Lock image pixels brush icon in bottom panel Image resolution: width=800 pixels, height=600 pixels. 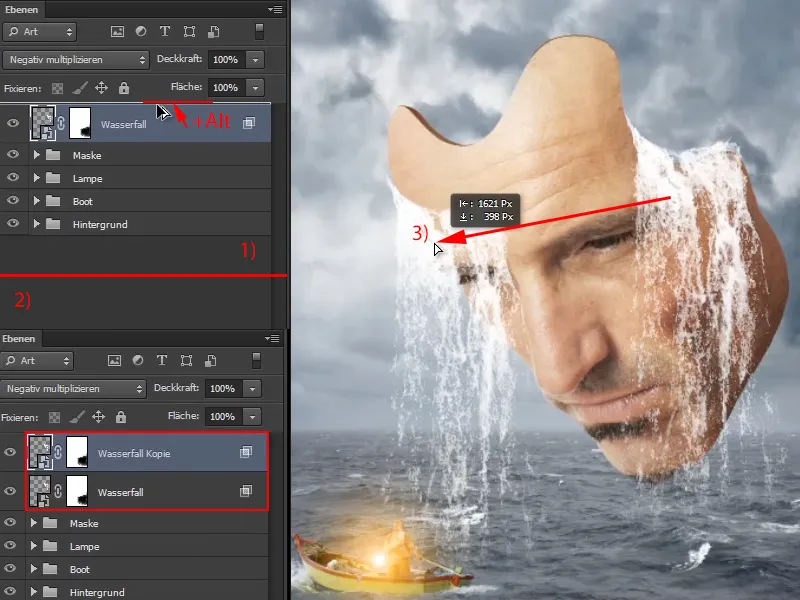pyautogui.click(x=76, y=417)
